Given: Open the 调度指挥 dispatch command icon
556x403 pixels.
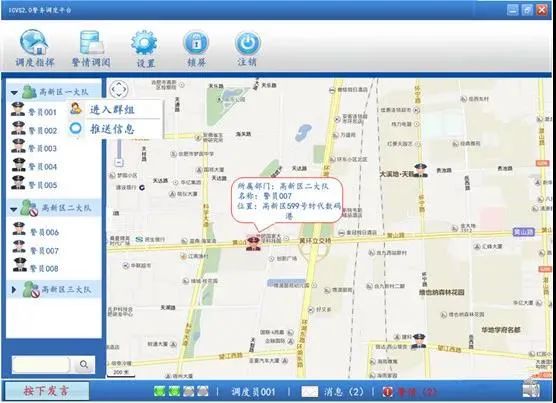Looking at the screenshot, I should 34,43.
